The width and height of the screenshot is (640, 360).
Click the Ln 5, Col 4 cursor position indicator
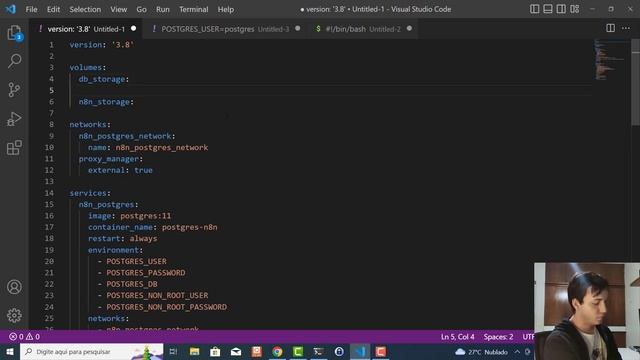point(458,337)
